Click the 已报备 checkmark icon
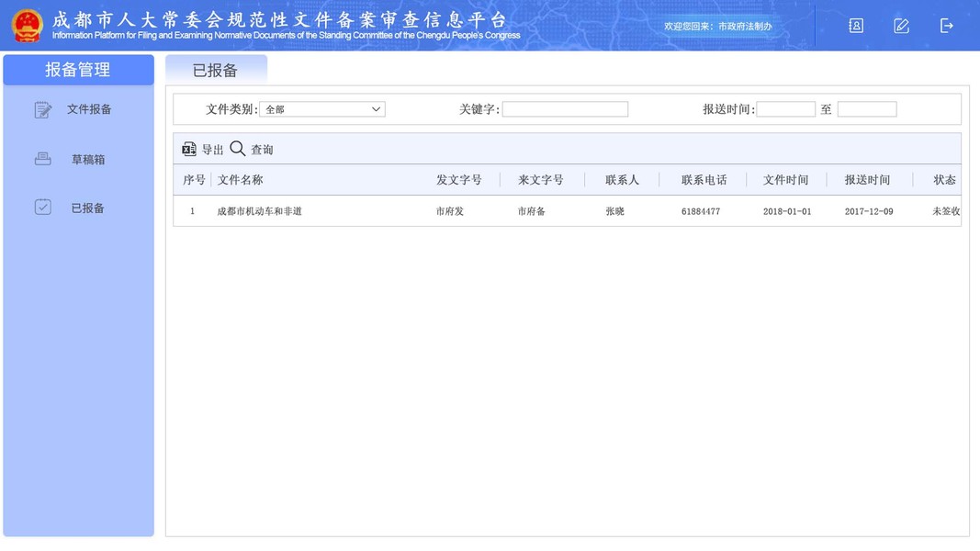Viewport: 980px width, 551px height. pyautogui.click(x=42, y=207)
